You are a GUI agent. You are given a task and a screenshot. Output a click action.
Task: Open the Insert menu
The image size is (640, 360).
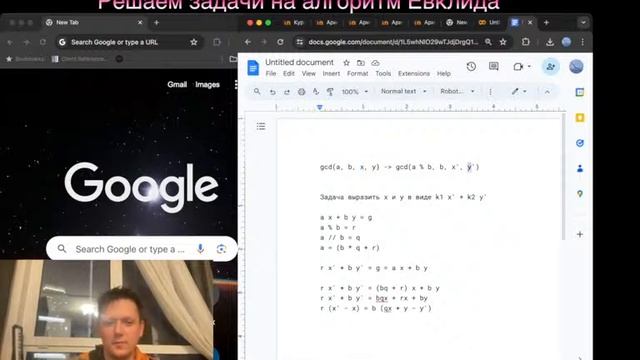(x=331, y=73)
